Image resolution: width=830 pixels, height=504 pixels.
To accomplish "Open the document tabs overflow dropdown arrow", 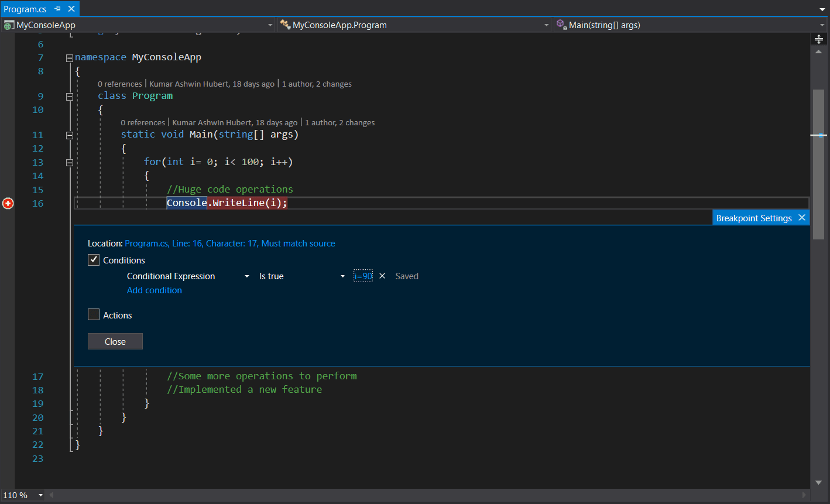I will coord(822,9).
